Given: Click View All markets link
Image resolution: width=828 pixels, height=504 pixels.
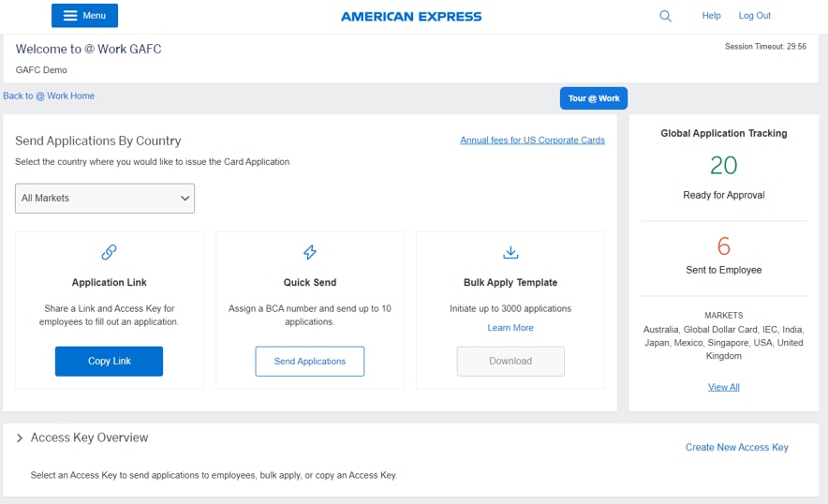Looking at the screenshot, I should coord(723,387).
